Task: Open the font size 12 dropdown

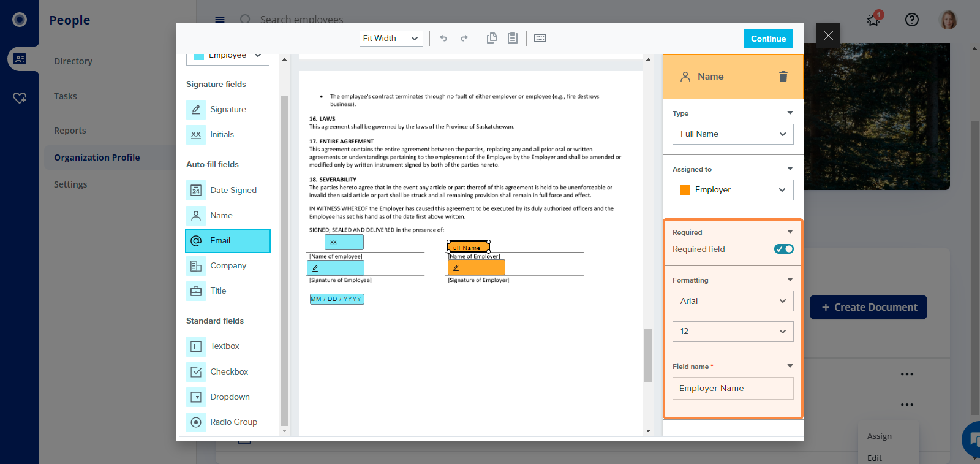Action: [x=733, y=332]
